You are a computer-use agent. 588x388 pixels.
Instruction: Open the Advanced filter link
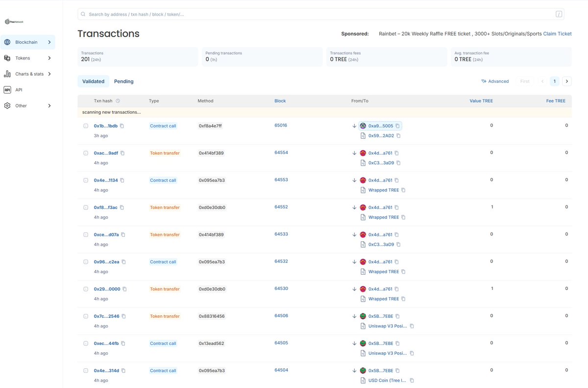495,81
